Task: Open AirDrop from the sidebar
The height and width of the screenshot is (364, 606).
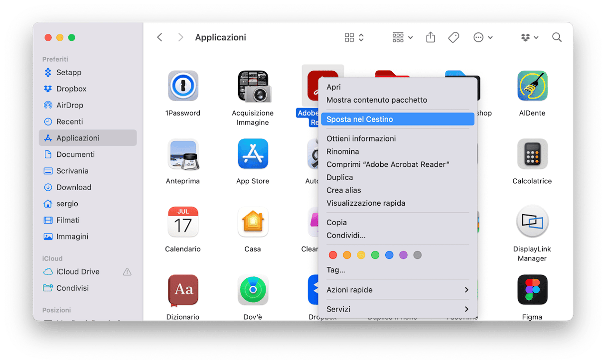Action: pos(88,105)
